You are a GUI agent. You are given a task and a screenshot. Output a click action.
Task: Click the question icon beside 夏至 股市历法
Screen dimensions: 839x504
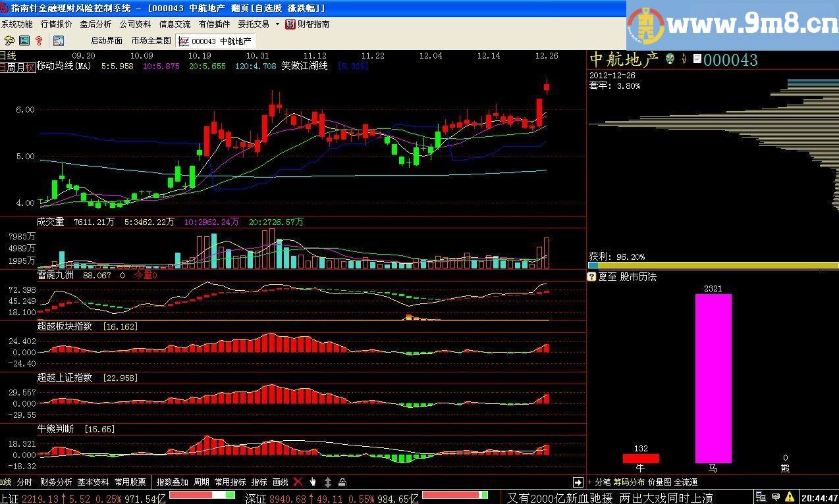[x=591, y=277]
